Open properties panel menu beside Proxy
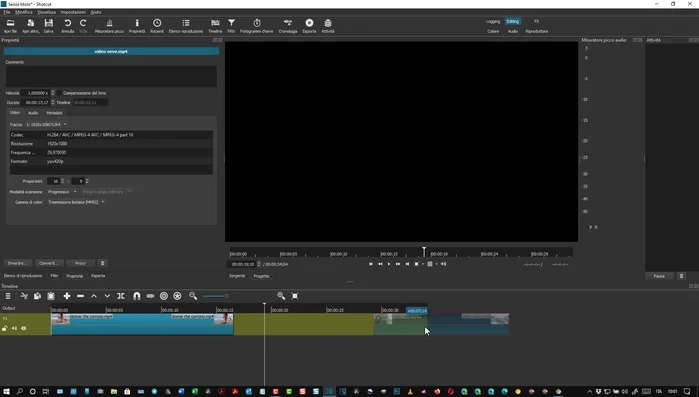Screen dimensions: 699x397 click(102, 263)
